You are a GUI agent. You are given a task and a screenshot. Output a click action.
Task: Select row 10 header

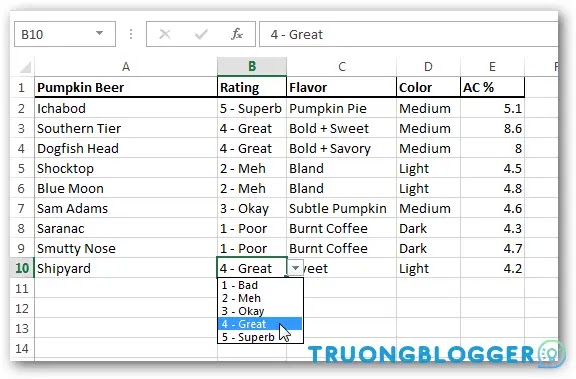22,268
